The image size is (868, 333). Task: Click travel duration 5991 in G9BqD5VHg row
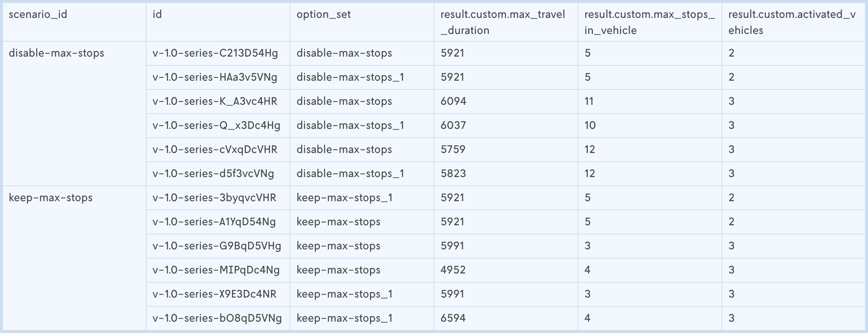coord(452,246)
